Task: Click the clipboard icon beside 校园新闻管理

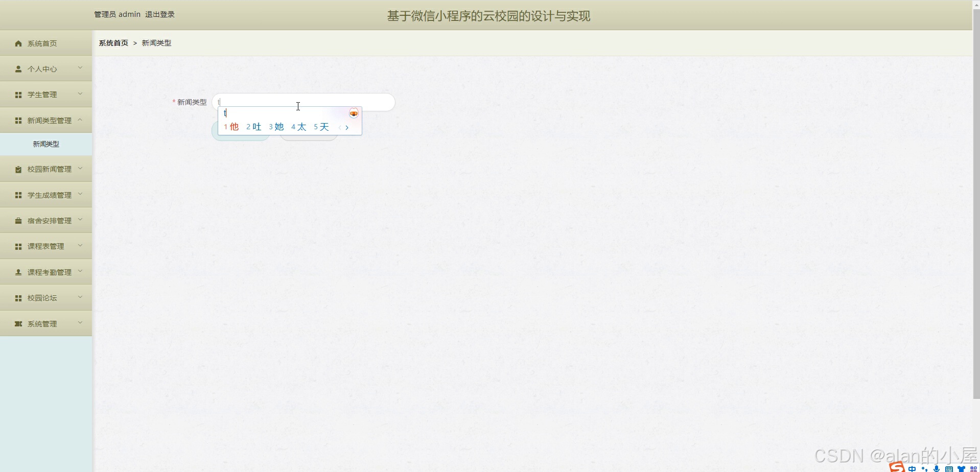Action: (18, 169)
